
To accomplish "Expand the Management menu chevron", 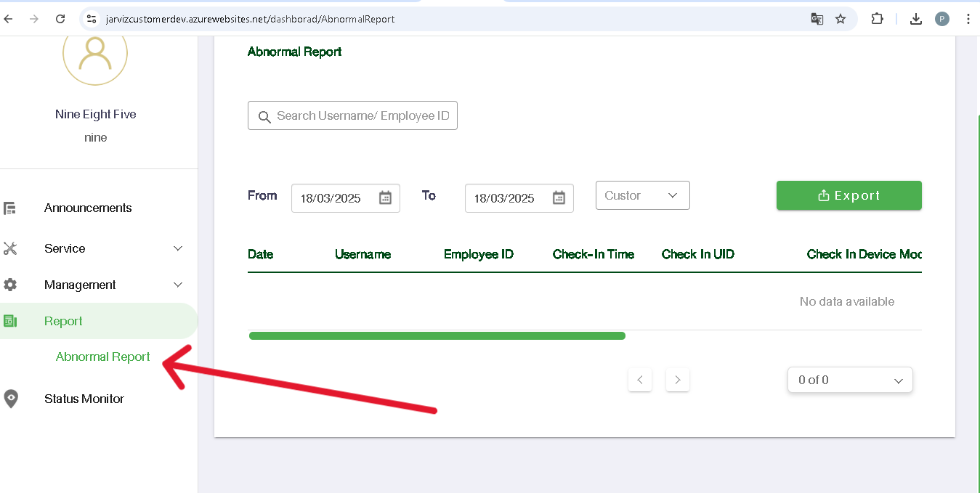I will 178,285.
